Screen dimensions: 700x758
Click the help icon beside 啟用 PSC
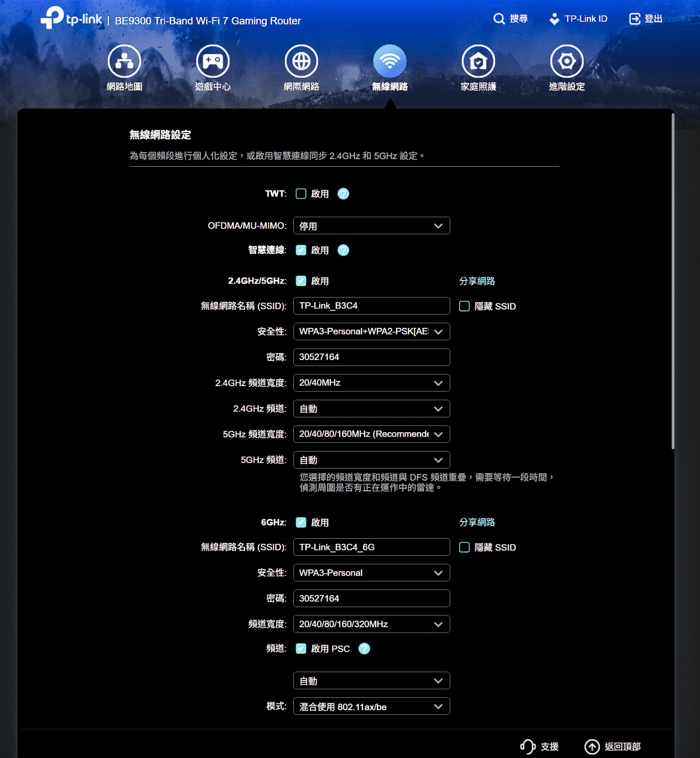tap(364, 649)
